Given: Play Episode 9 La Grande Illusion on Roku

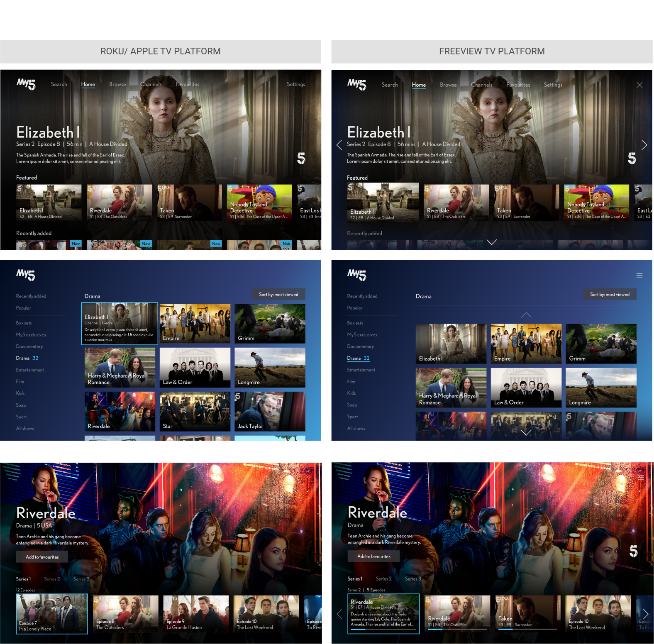Looking at the screenshot, I should pos(196,614).
